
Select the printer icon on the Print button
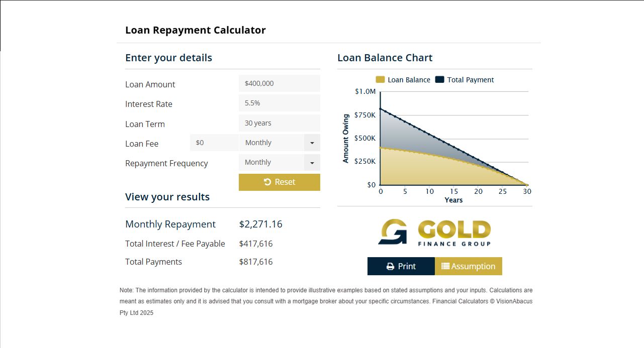point(390,266)
